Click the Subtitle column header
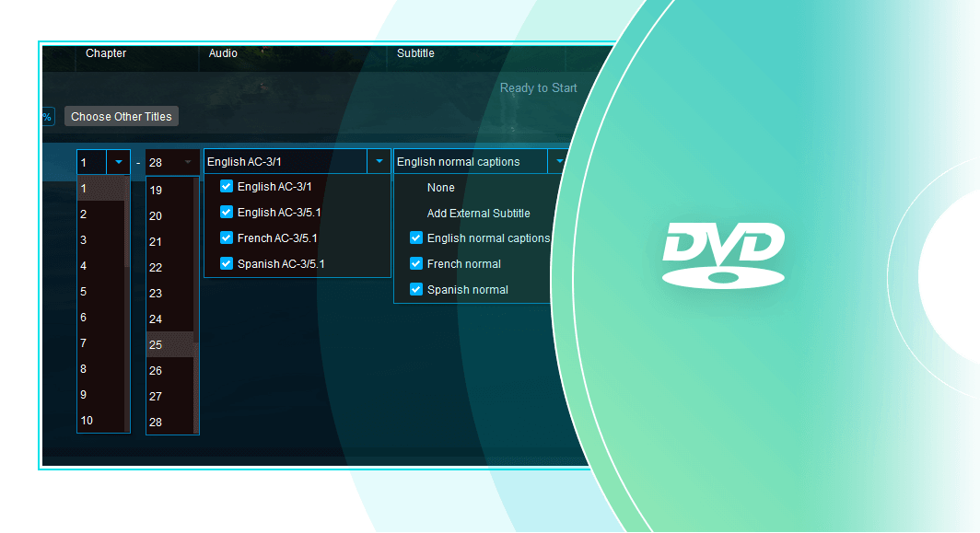This screenshot has height=533, width=980. coord(415,52)
